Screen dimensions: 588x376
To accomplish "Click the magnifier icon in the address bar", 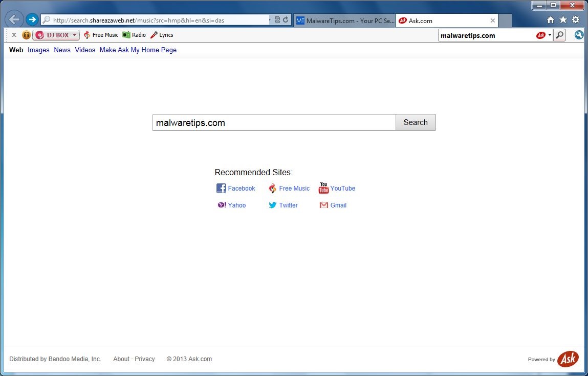I will (47, 20).
